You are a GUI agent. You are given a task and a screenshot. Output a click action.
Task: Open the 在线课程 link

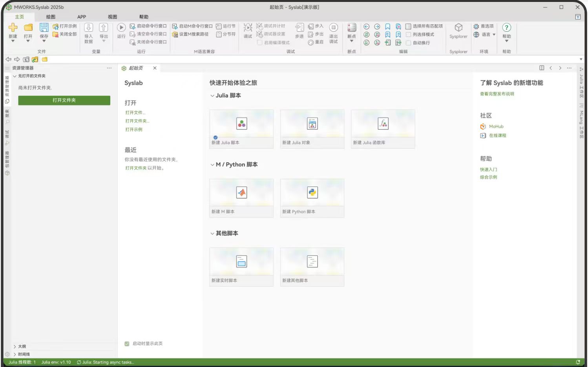498,136
